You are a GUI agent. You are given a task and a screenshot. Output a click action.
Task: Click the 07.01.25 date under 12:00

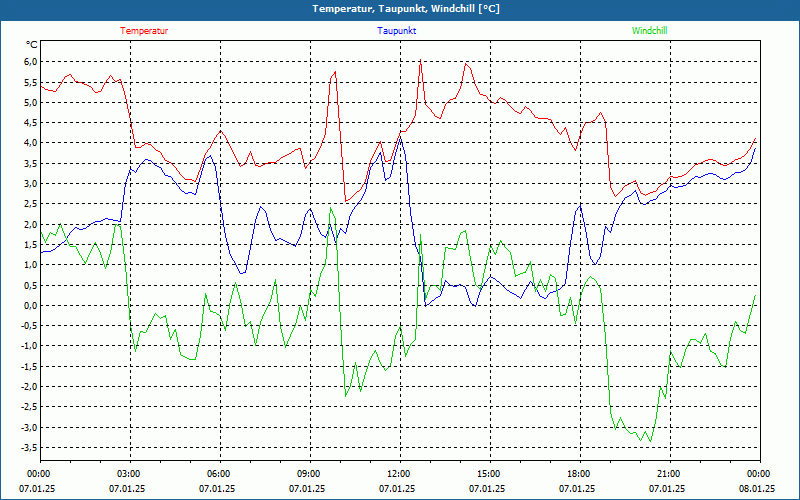[x=397, y=489]
